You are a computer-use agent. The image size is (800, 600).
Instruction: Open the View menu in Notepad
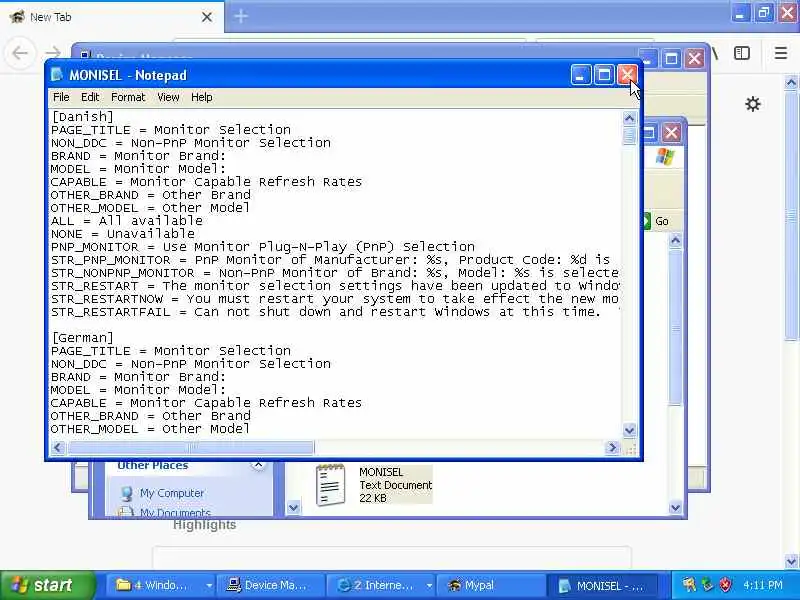(168, 97)
